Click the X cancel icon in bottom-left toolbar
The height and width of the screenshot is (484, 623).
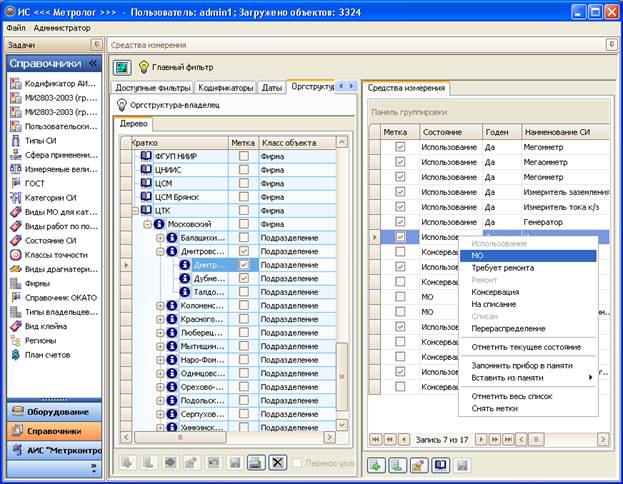[277, 463]
